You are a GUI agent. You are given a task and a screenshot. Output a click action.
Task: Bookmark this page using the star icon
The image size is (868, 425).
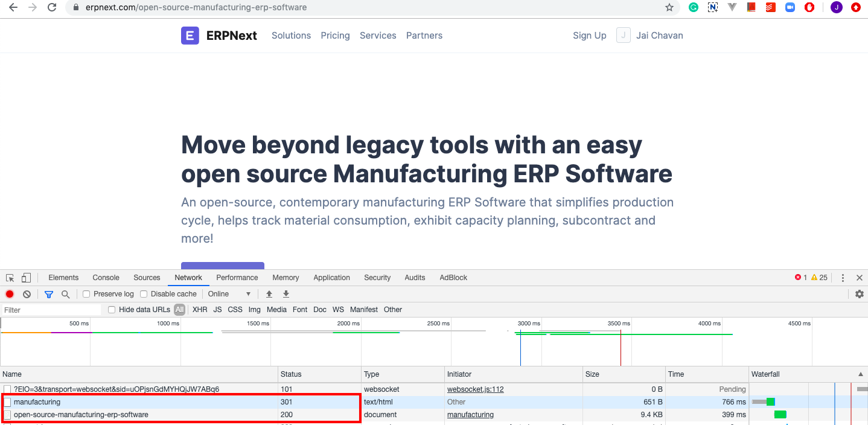tap(669, 8)
